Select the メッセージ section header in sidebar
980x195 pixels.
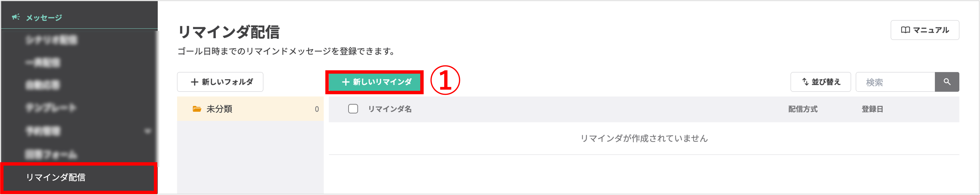pyautogui.click(x=44, y=17)
